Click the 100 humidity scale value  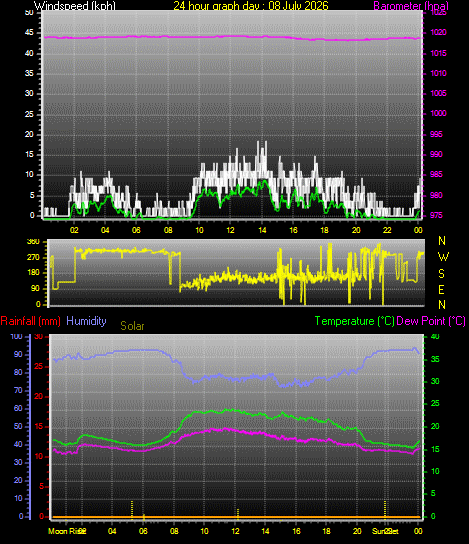pos(16,337)
